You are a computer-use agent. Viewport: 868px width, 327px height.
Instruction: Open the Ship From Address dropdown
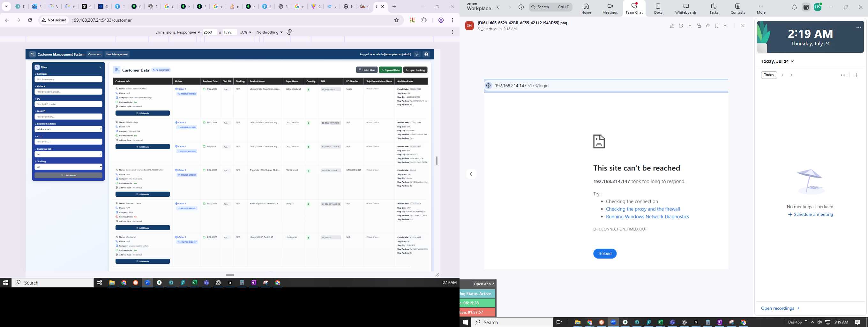pos(68,129)
